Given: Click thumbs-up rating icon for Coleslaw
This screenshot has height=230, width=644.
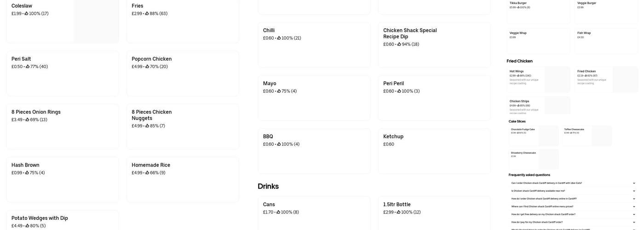Looking at the screenshot, I should pos(26,14).
